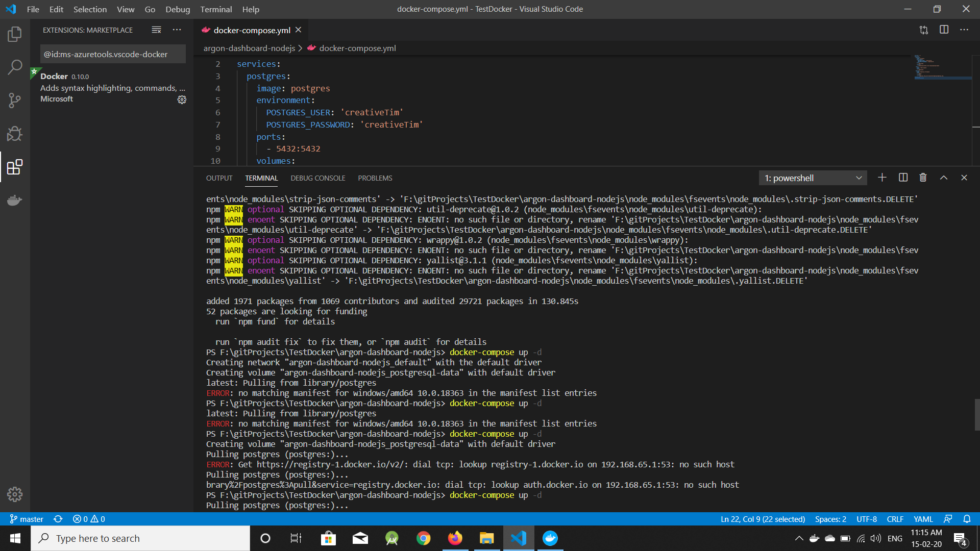Open the Windows Start menu
This screenshot has height=551, width=980.
pyautogui.click(x=15, y=538)
